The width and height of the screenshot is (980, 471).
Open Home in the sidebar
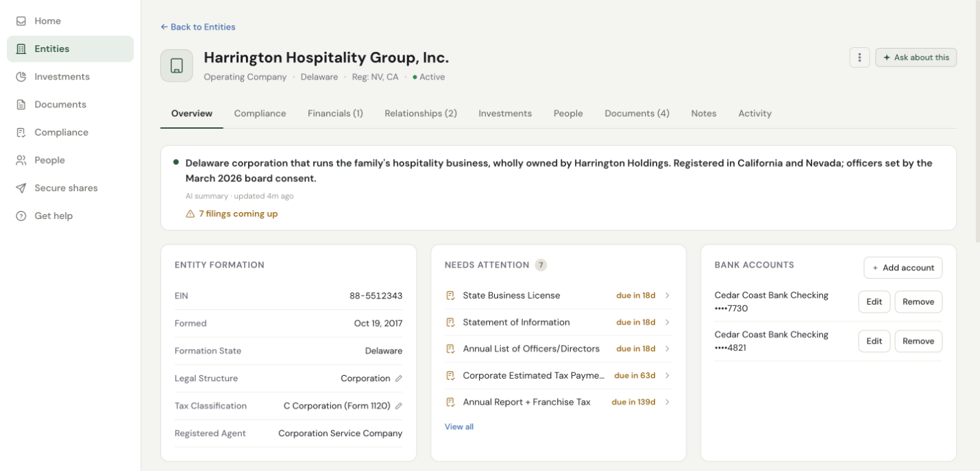point(70,21)
